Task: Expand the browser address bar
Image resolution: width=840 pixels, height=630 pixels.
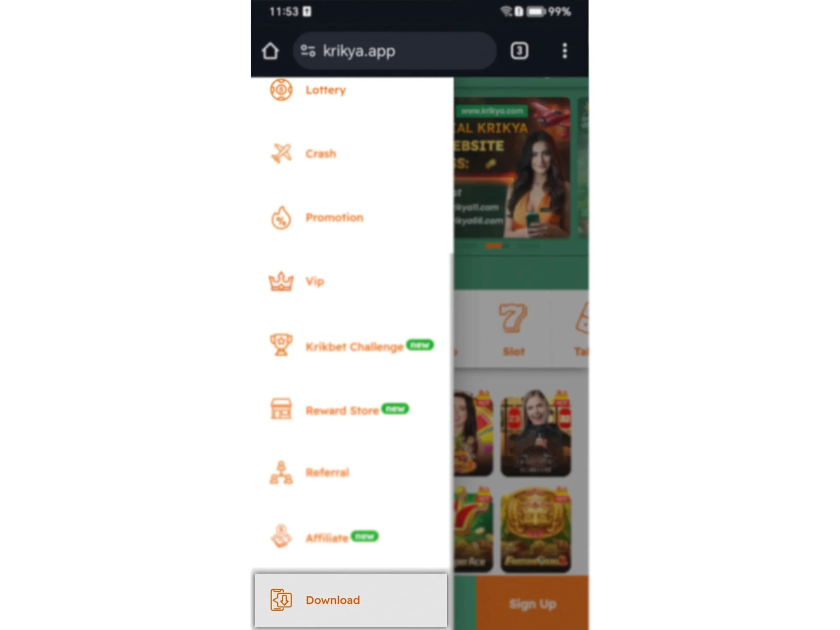Action: tap(395, 51)
